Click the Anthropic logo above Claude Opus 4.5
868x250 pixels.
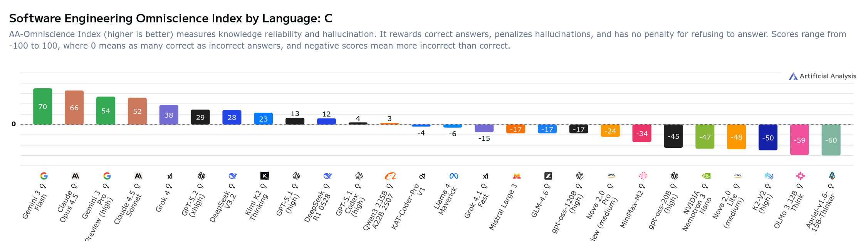point(76,176)
